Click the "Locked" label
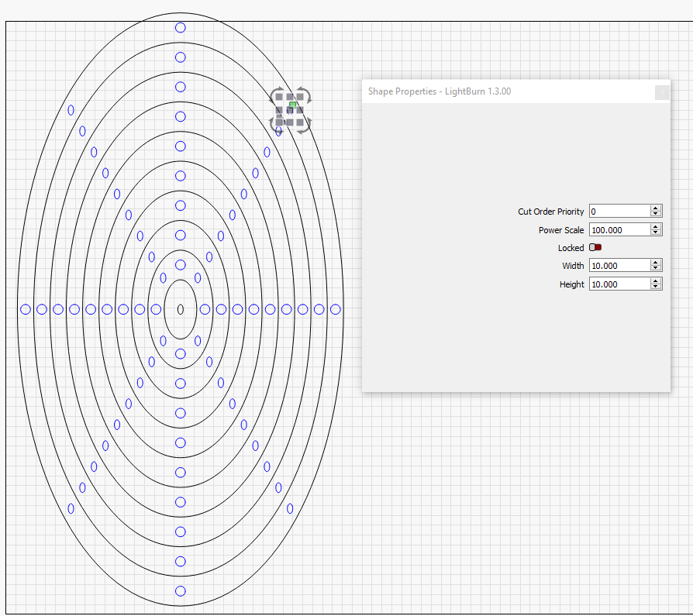 coord(571,248)
